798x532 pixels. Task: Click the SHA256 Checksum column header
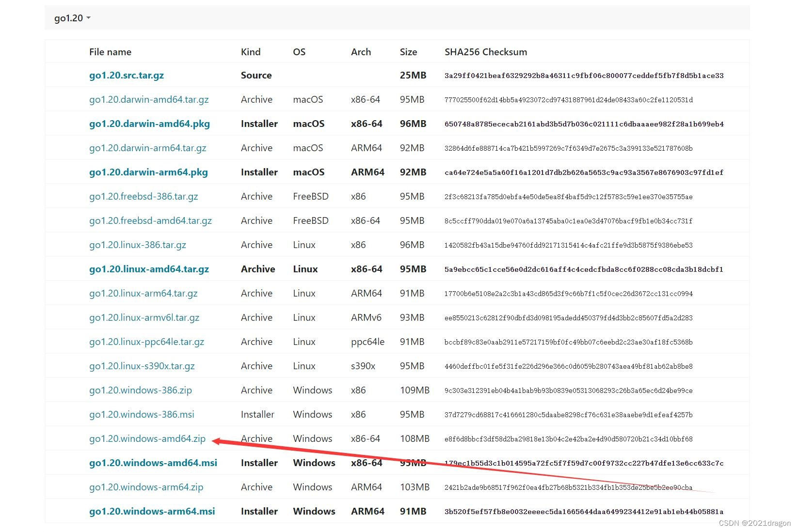coord(486,52)
